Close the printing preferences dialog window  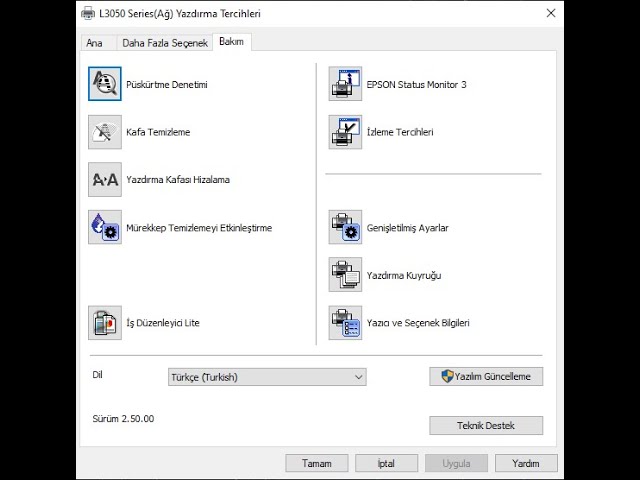click(x=551, y=13)
